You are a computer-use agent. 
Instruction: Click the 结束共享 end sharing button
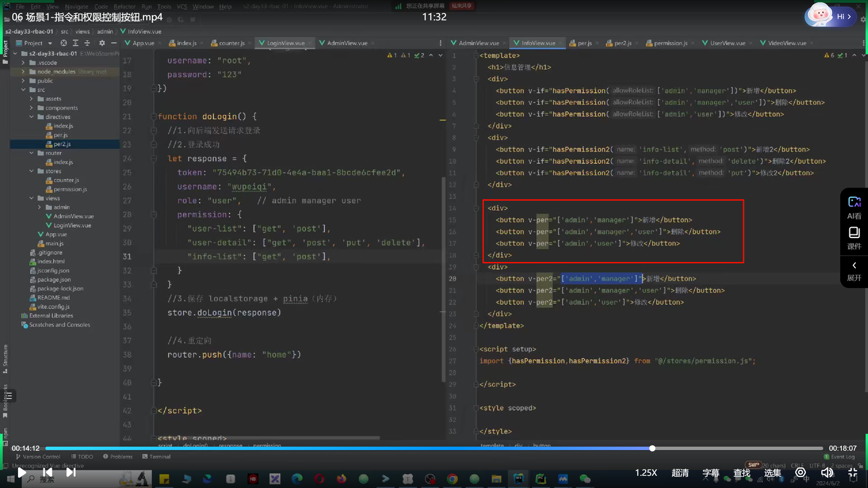pos(462,6)
